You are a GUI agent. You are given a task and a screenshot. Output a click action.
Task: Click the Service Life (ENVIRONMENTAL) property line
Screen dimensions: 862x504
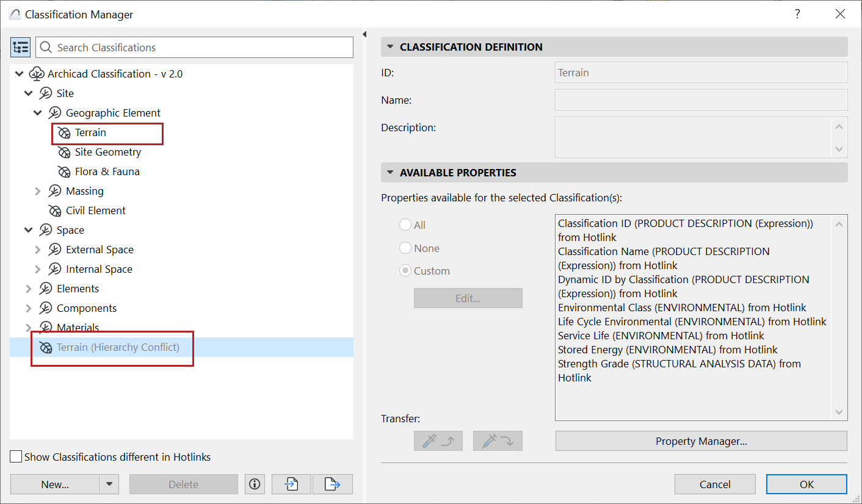661,336
